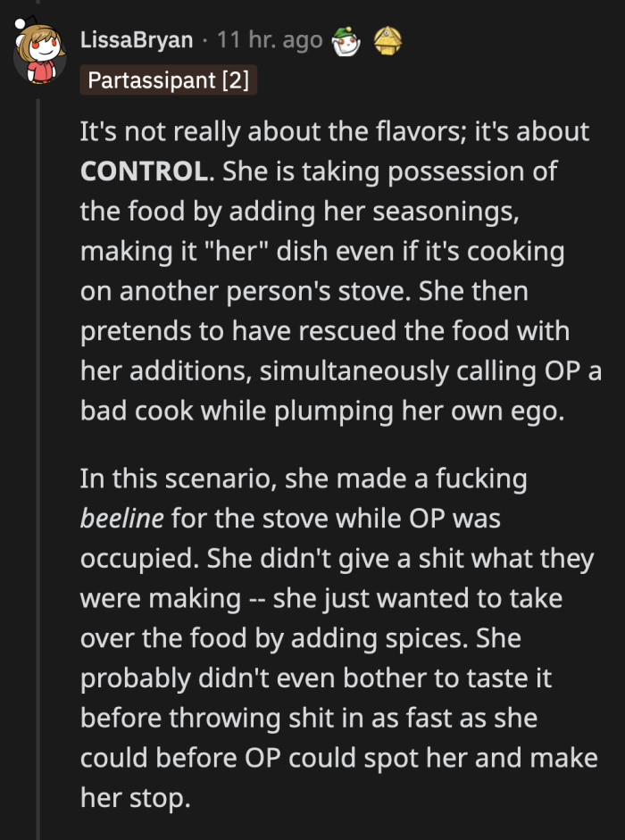Click the Partassipant [2] flair tag
This screenshot has width=625, height=840.
tap(168, 80)
